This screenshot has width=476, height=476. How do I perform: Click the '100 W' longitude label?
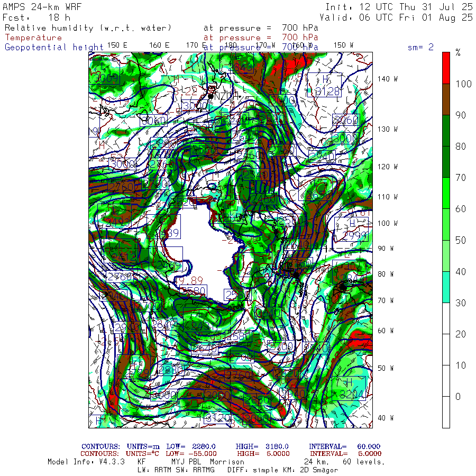(387, 223)
